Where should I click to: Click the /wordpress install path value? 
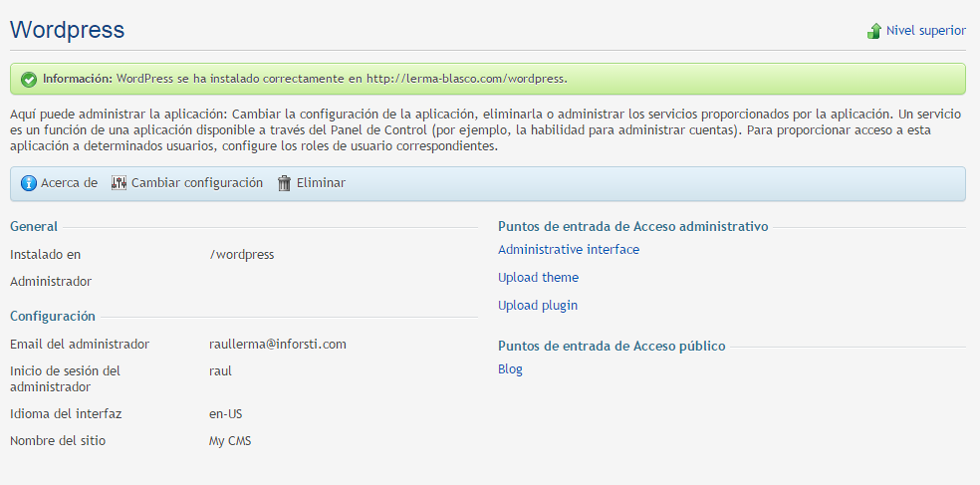click(x=242, y=255)
